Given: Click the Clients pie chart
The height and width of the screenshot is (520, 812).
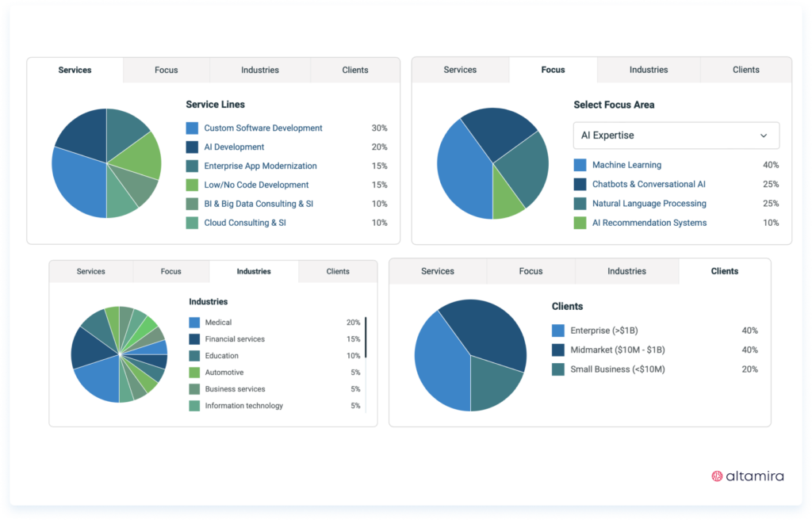Looking at the screenshot, I should (x=470, y=355).
